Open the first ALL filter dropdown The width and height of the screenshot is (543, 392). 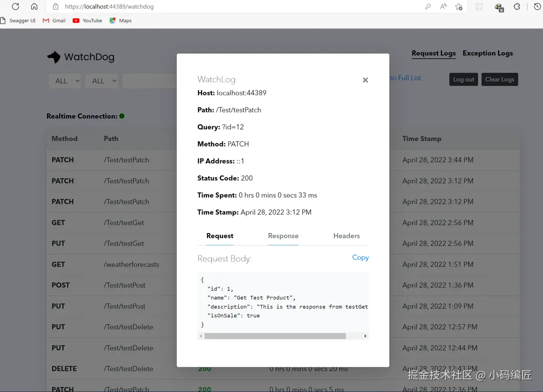pyautogui.click(x=65, y=81)
